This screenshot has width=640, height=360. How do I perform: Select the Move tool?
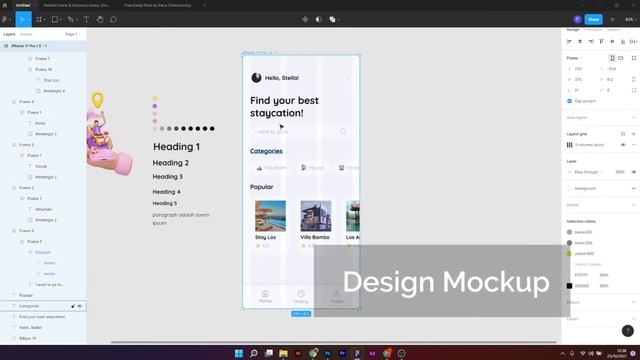pos(22,20)
